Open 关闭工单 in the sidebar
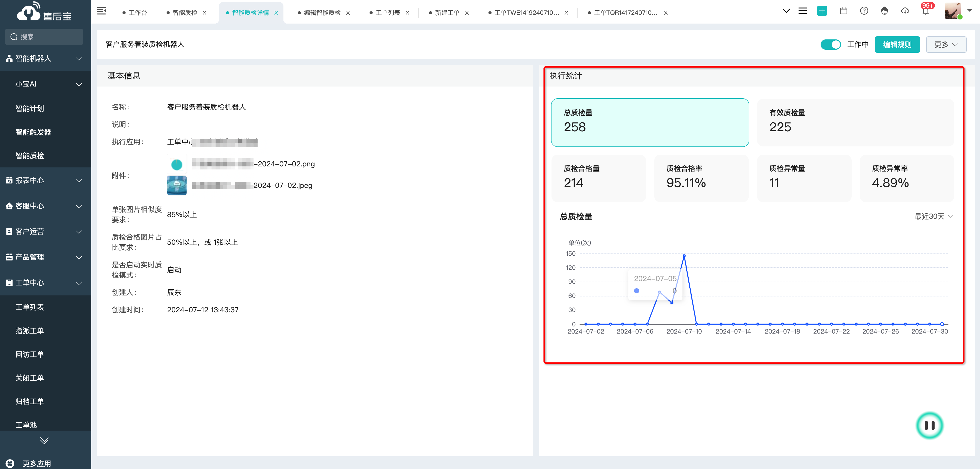 click(x=29, y=378)
